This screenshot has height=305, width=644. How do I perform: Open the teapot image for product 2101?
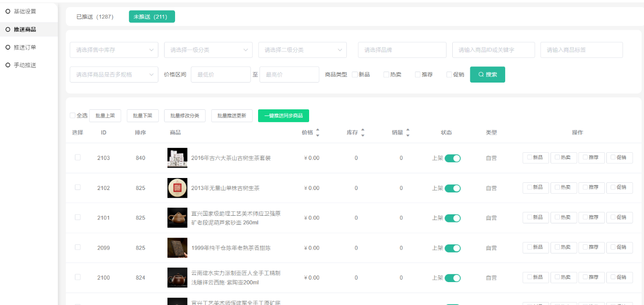177,218
